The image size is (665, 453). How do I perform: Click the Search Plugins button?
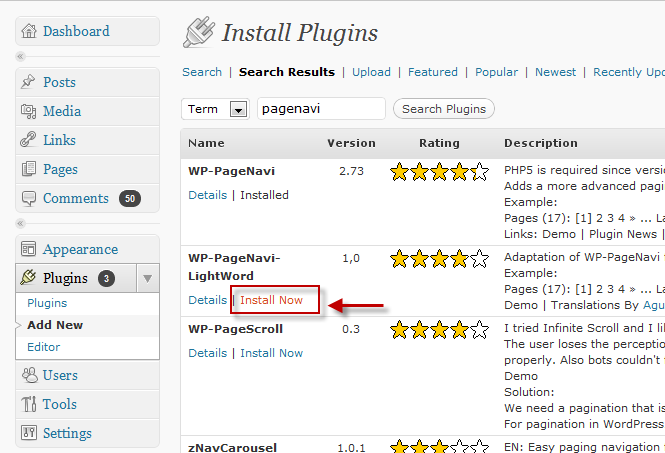click(444, 109)
